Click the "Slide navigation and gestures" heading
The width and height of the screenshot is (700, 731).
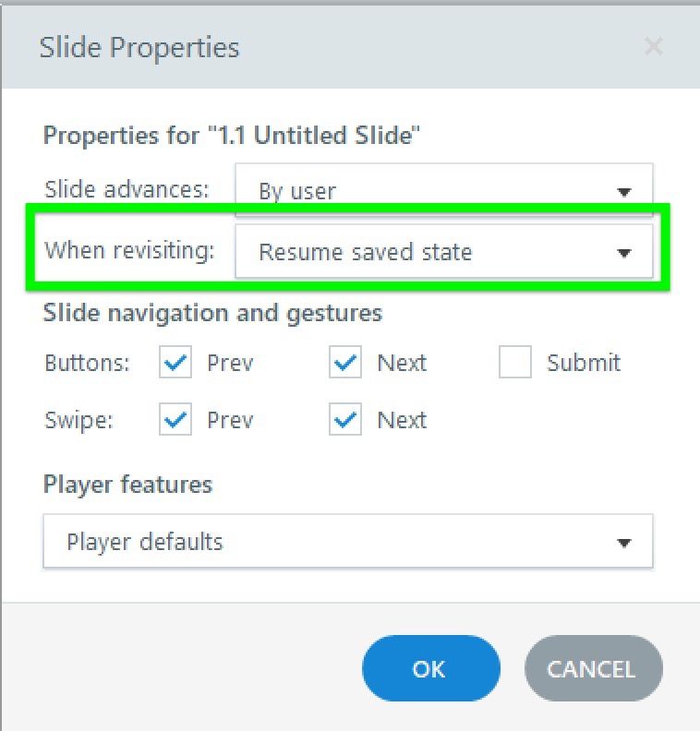tap(212, 313)
